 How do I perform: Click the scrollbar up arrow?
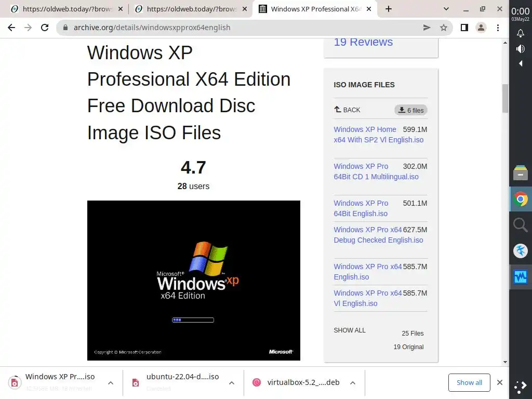pyautogui.click(x=505, y=43)
